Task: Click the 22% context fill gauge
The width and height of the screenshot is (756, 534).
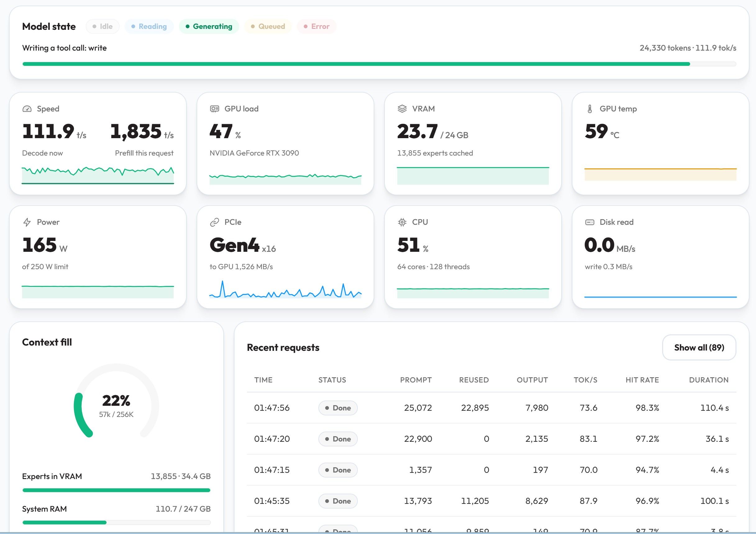Action: pos(116,401)
